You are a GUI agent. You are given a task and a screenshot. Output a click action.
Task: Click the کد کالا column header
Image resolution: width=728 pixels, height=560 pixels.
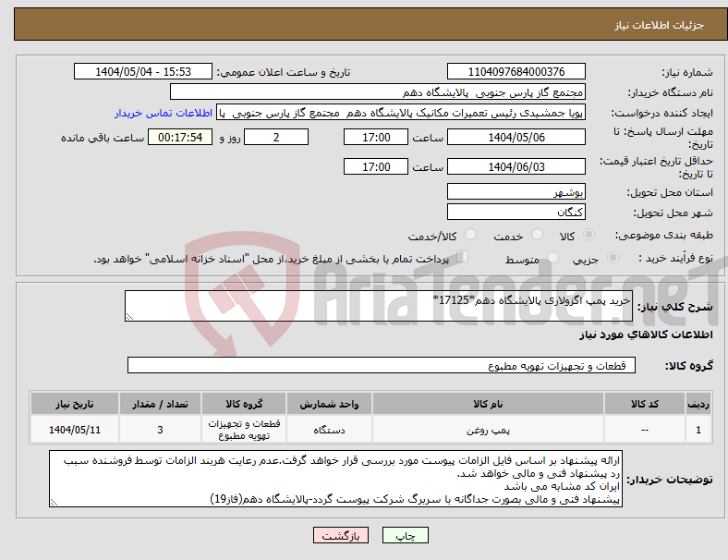645,404
